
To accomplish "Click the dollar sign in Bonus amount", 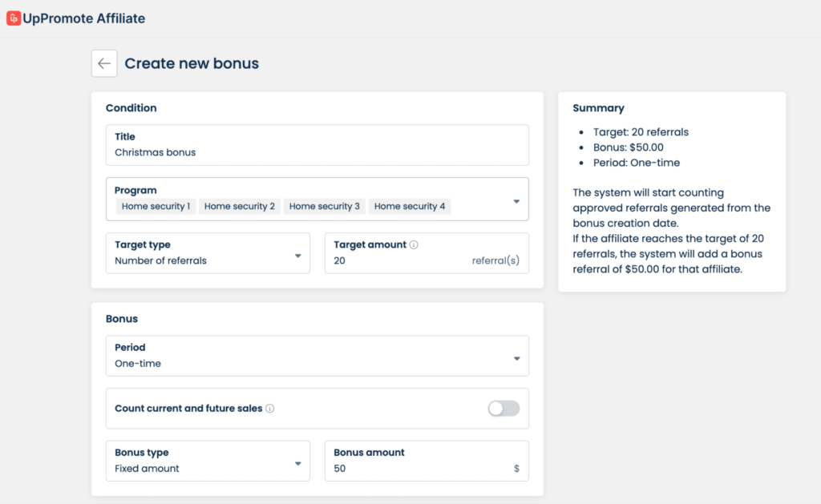I will (x=516, y=469).
